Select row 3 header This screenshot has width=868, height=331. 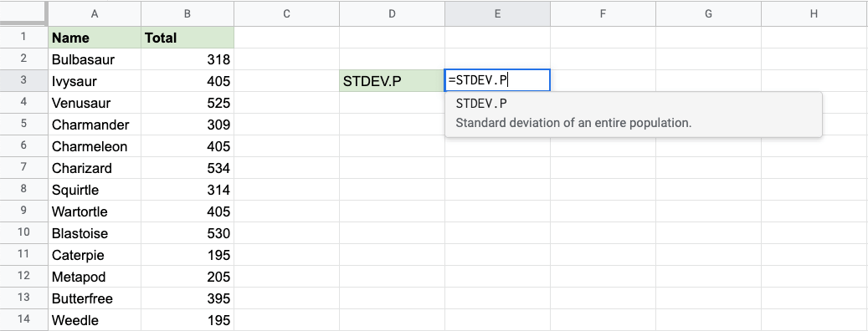pyautogui.click(x=23, y=81)
